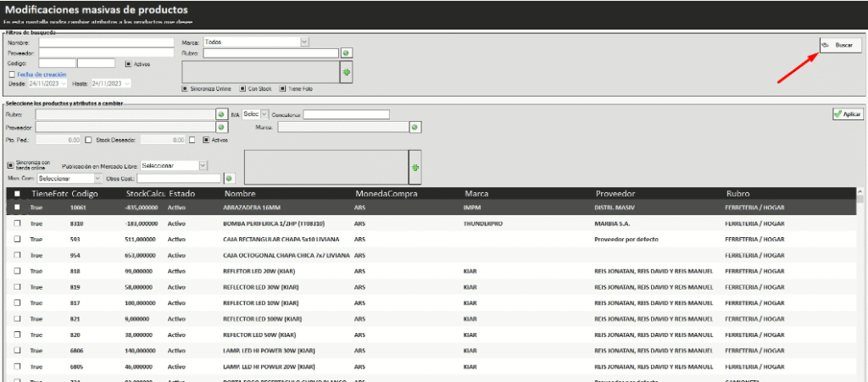Click the Buscar button
Viewport: 868px width, 382px height.
coord(840,45)
